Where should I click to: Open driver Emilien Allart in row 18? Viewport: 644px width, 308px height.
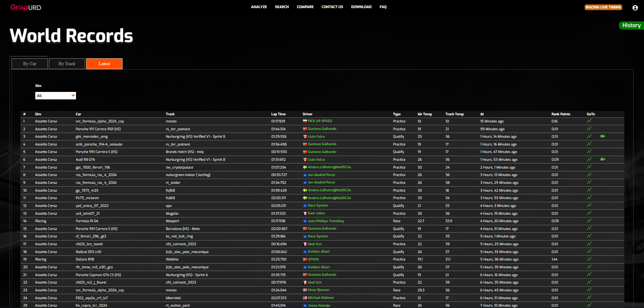(x=319, y=251)
